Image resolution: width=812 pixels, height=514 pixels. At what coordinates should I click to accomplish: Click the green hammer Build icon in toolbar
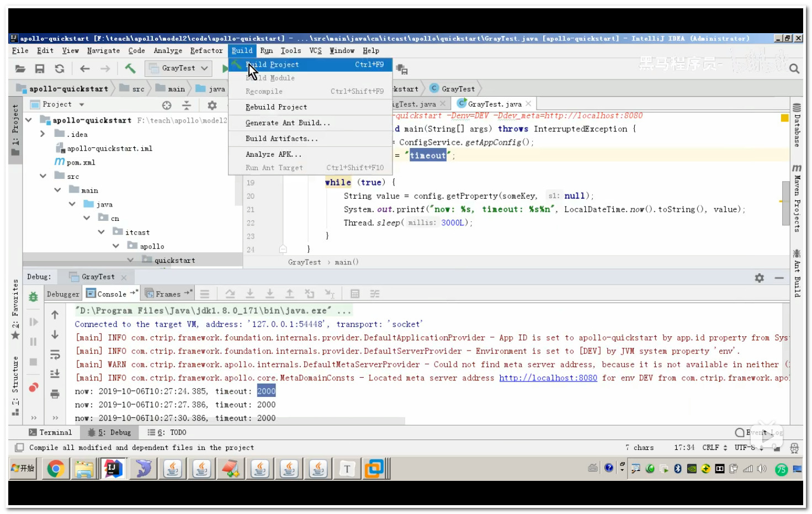click(x=130, y=68)
